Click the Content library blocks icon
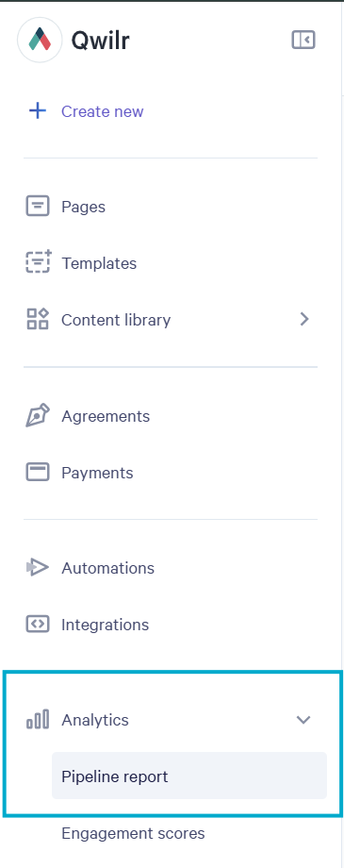Image resolution: width=344 pixels, height=868 pixels. 38,320
